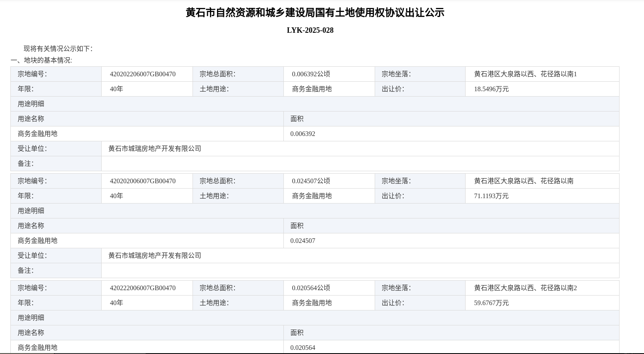Click the usage detail area 0.006392 without unit
This screenshot has width=644, height=354.
pyautogui.click(x=302, y=134)
